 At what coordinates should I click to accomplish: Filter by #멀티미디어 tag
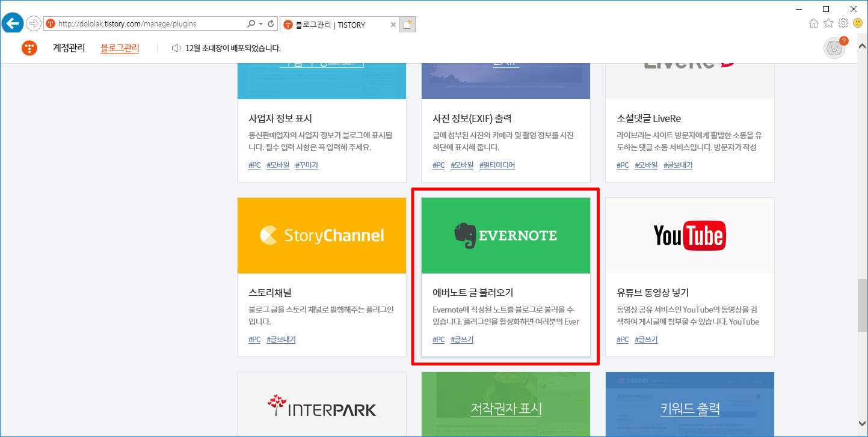click(x=497, y=165)
